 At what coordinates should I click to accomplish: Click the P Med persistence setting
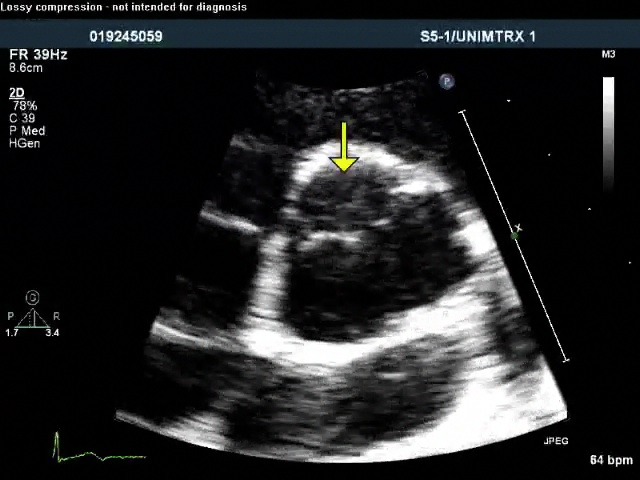click(27, 131)
